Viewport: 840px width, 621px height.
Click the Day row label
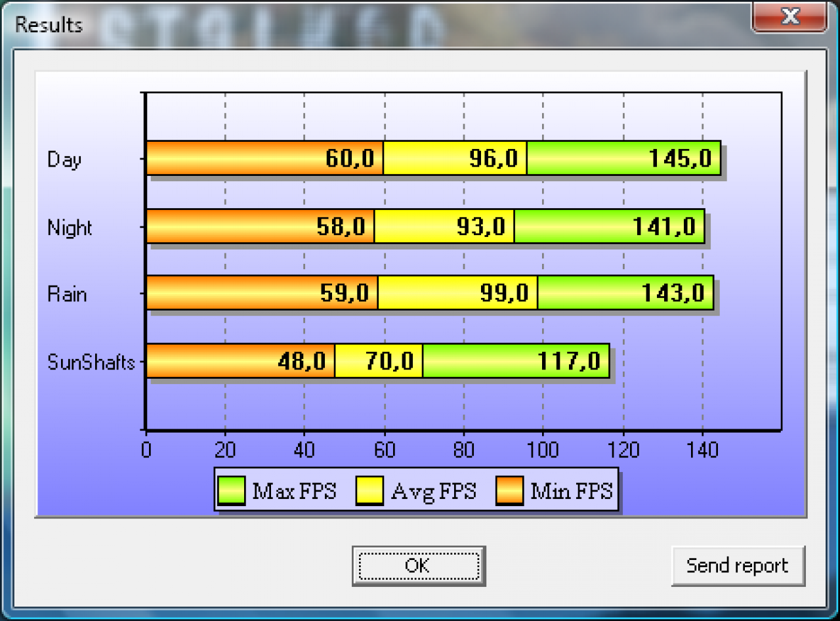(x=64, y=160)
